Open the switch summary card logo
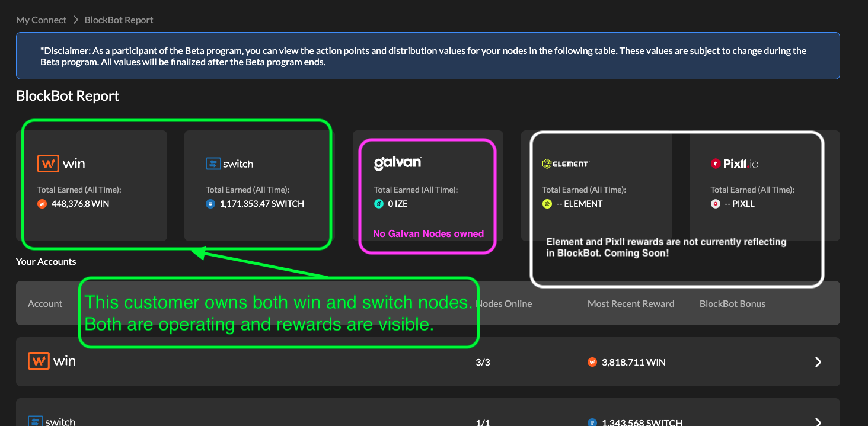Image resolution: width=868 pixels, height=426 pixels. (x=229, y=164)
